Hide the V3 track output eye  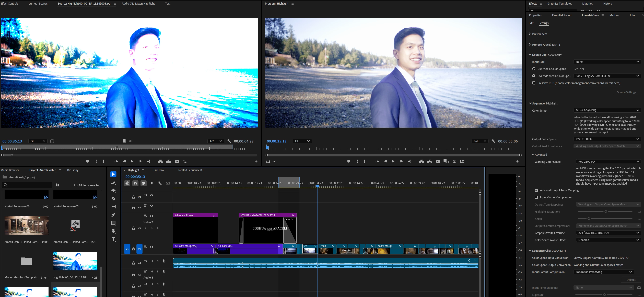coord(151,206)
